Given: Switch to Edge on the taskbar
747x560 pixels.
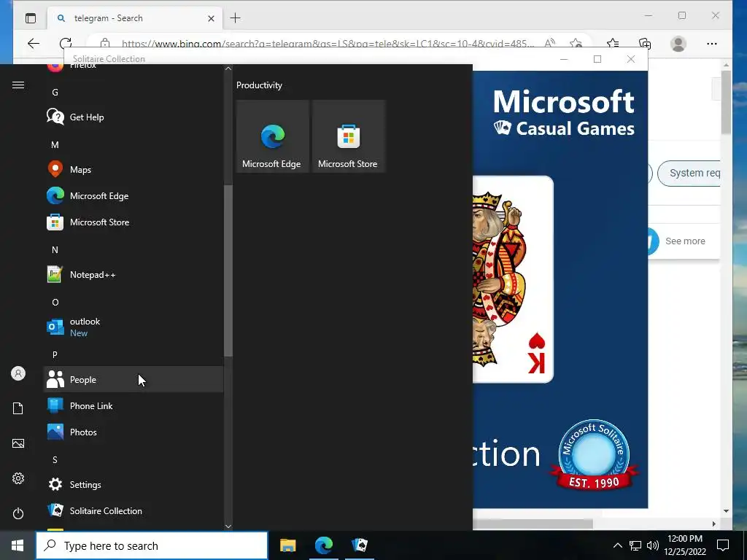Looking at the screenshot, I should coord(323,545).
